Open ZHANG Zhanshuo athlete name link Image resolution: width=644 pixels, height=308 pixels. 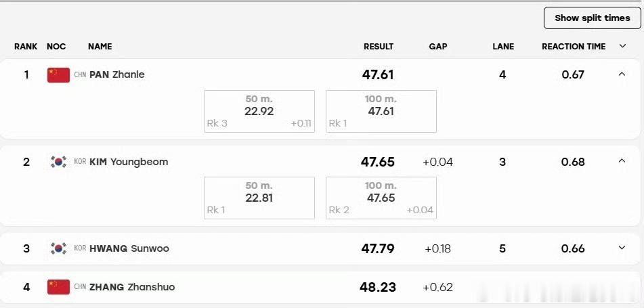pos(132,287)
